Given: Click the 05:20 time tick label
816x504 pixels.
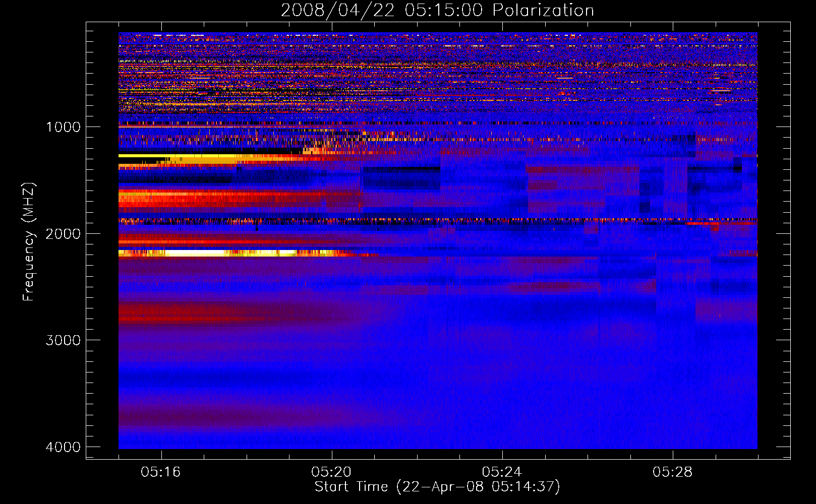Looking at the screenshot, I should tap(331, 472).
